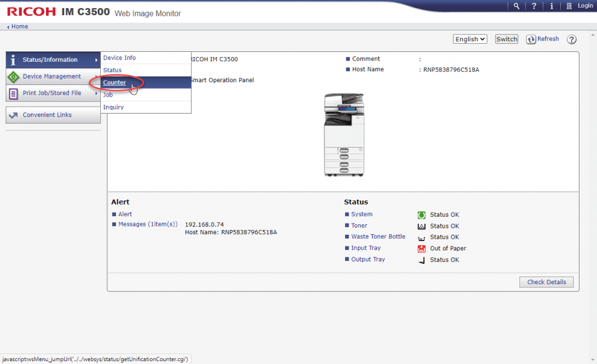This screenshot has height=364, width=597.
Task: Click the Waste Toner Bottle status icon
Action: (x=422, y=238)
